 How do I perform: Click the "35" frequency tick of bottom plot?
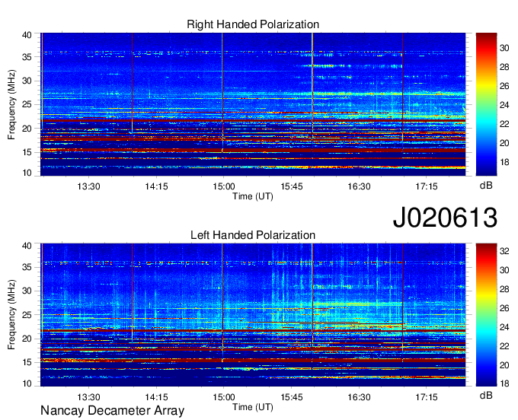[27, 267]
